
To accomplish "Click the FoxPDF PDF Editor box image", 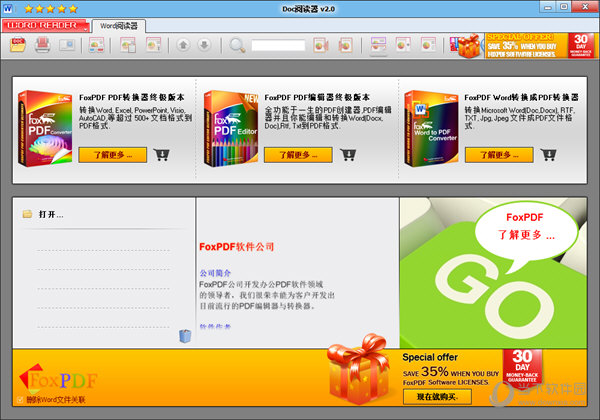I will [231, 129].
